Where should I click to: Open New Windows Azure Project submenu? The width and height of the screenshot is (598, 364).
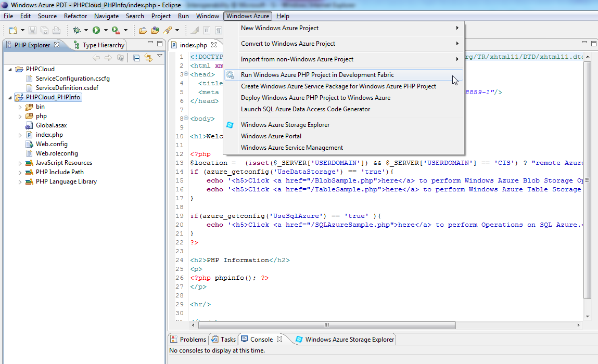tap(343, 28)
